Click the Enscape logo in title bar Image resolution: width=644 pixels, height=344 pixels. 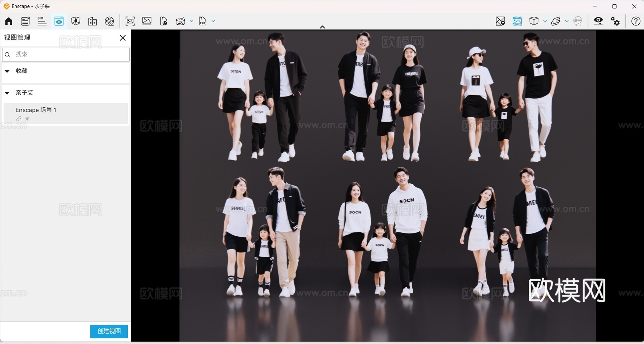(6, 6)
